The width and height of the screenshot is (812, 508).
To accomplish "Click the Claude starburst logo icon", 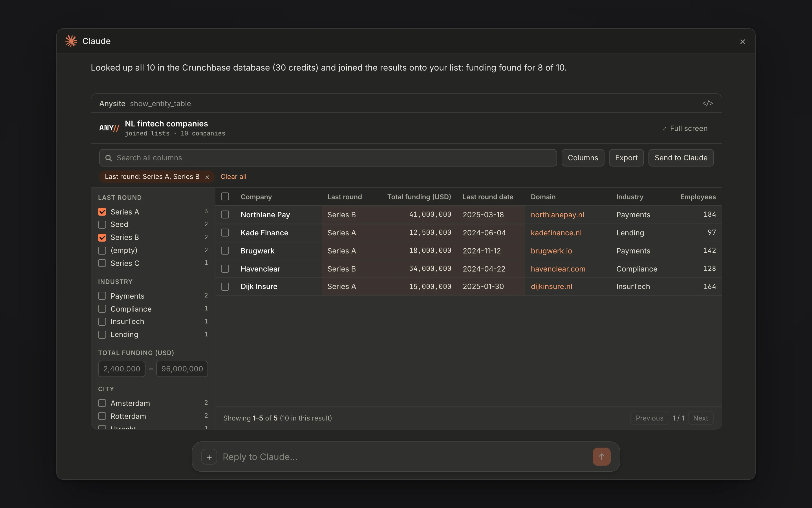I will (x=71, y=41).
